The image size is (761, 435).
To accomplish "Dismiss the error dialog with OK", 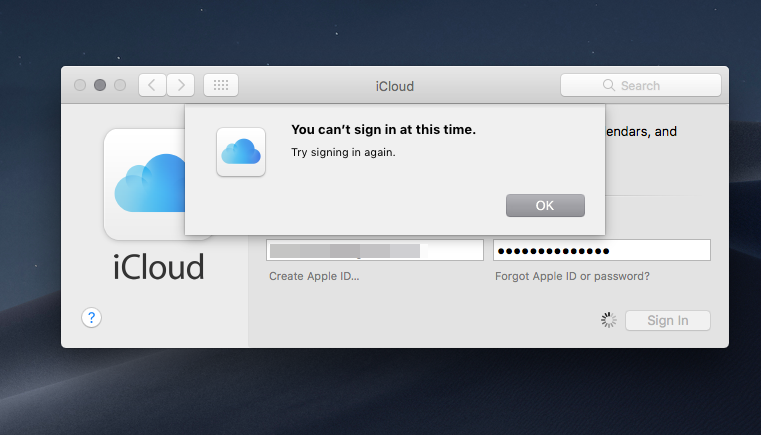I will 545,205.
